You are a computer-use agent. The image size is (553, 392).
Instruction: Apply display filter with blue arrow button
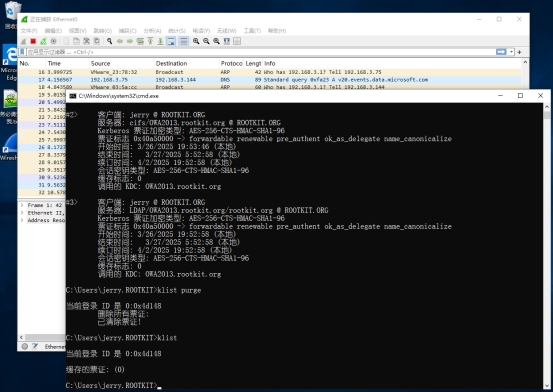pos(501,52)
